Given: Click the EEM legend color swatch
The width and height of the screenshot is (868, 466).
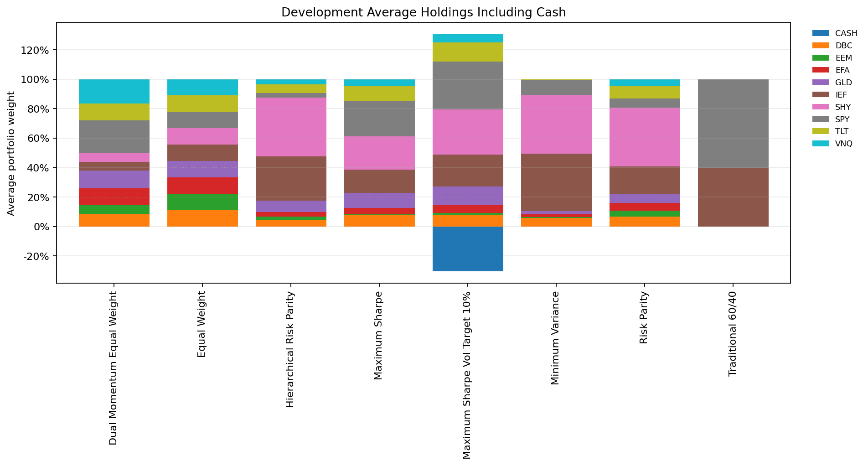Looking at the screenshot, I should coord(821,58).
